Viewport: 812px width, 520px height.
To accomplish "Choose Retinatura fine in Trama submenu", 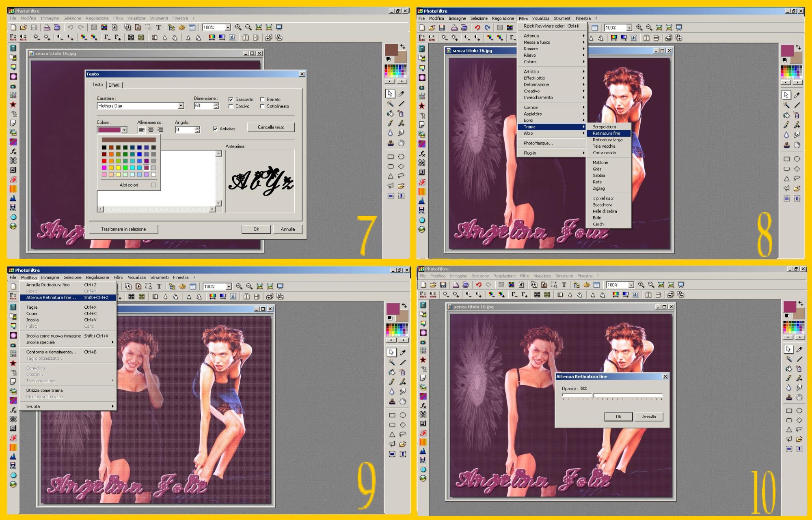I will click(606, 133).
